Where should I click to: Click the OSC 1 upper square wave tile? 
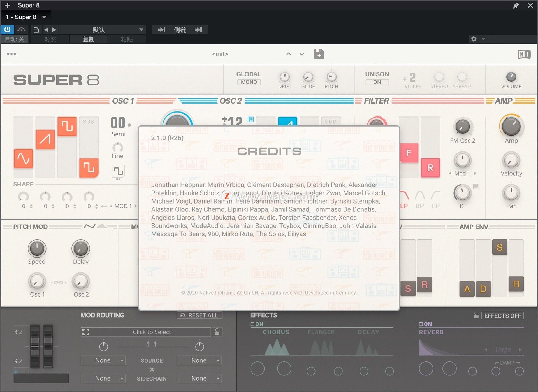click(67, 126)
